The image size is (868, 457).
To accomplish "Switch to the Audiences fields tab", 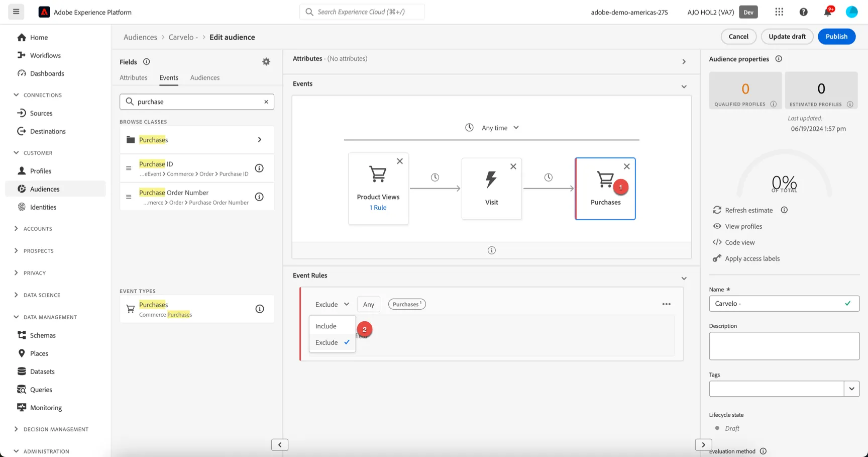I will pos(205,77).
